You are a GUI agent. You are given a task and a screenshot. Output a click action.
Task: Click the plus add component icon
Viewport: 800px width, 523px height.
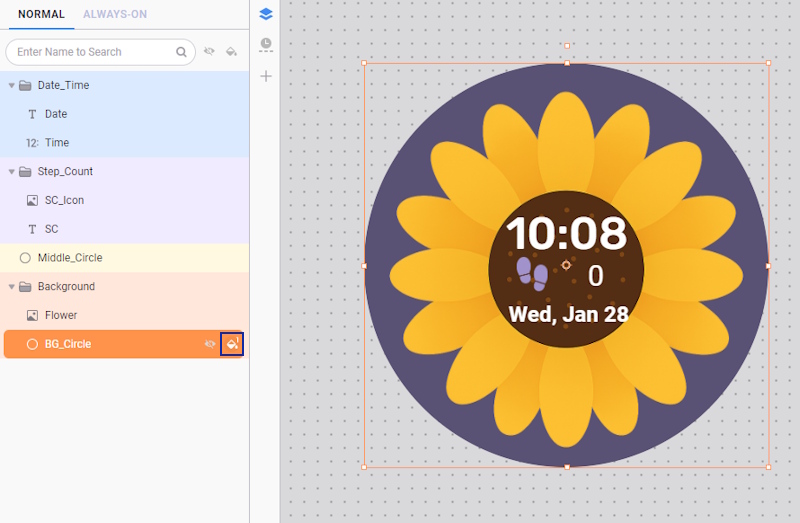coord(265,76)
